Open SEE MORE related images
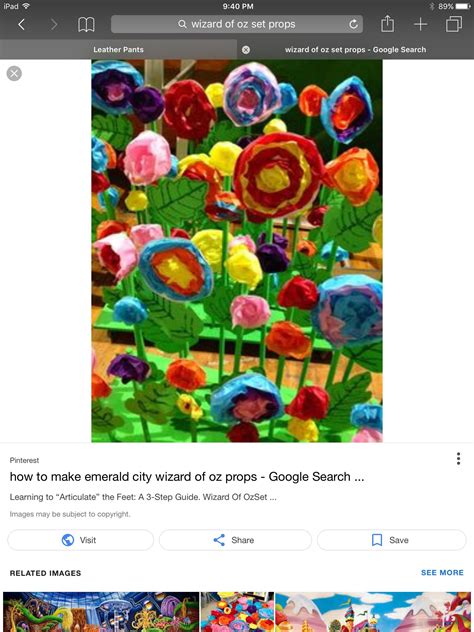Viewport: 474px width, 632px height. coord(442,572)
